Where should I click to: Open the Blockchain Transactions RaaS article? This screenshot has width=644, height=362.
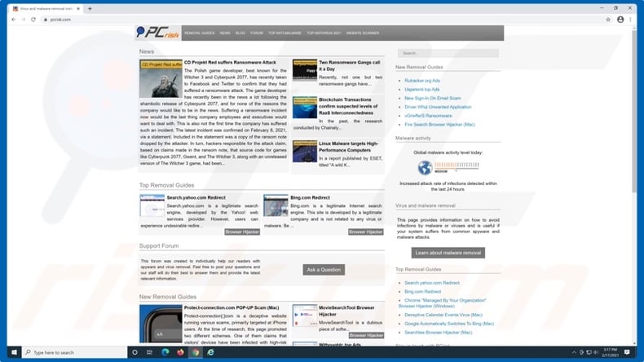point(348,106)
